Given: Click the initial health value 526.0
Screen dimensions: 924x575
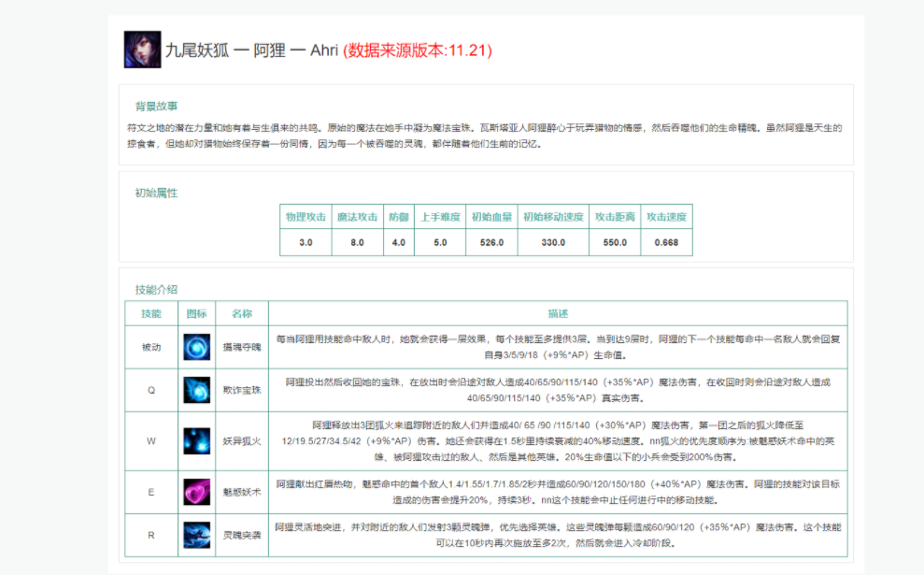Looking at the screenshot, I should pos(491,242).
